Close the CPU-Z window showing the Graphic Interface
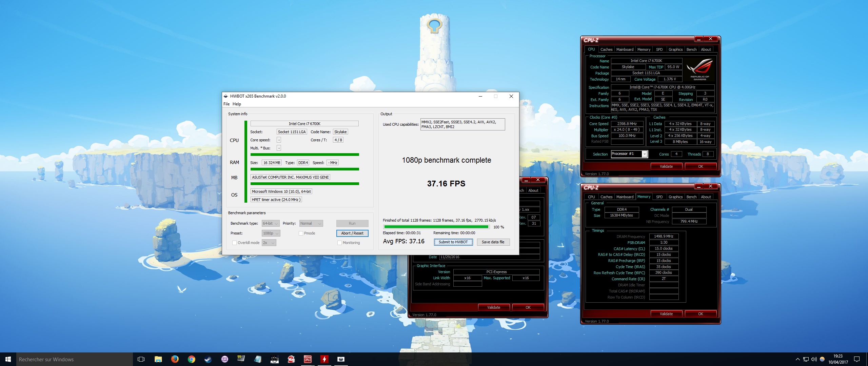This screenshot has height=366, width=868. click(538, 180)
